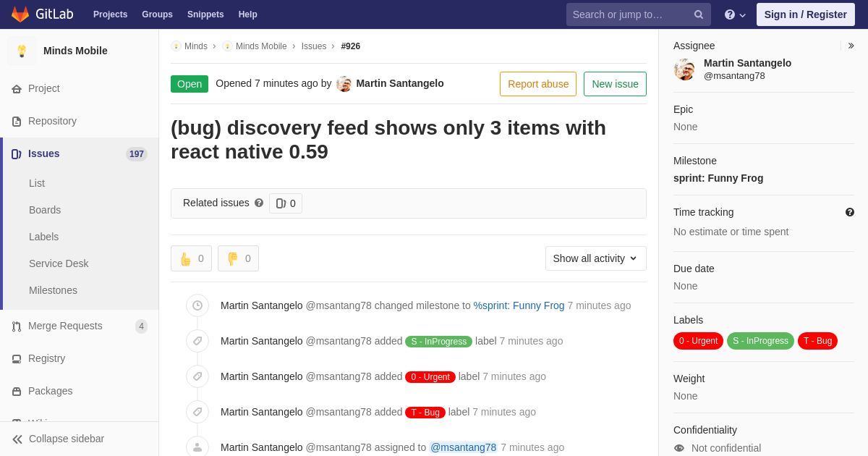
Task: Click the Minds group avatar in breadcrumb
Action: pyautogui.click(x=176, y=46)
